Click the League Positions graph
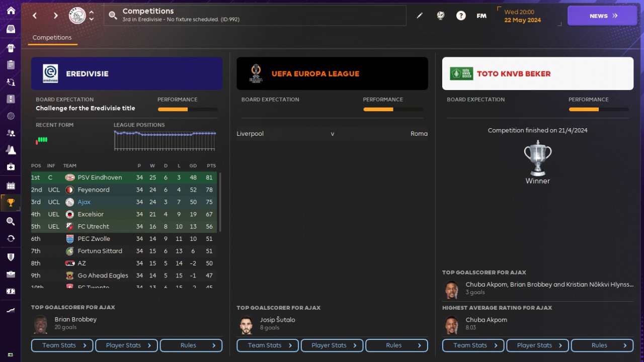The image size is (644, 362). coord(166,140)
